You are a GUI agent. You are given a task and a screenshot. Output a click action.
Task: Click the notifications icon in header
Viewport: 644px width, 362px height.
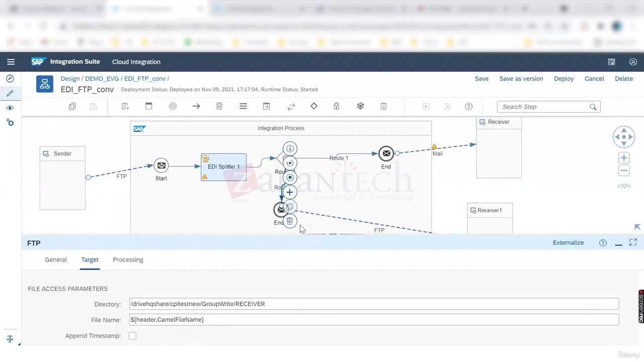tap(611, 62)
